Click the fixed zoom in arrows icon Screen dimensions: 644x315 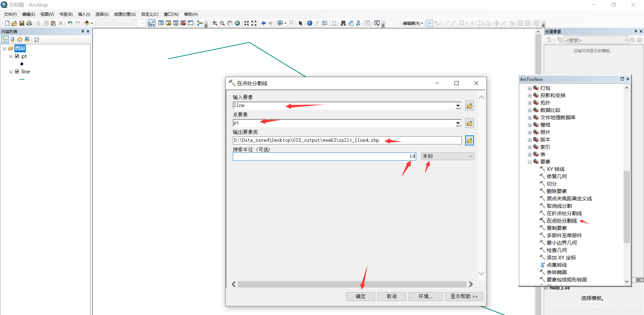pyautogui.click(x=247, y=23)
